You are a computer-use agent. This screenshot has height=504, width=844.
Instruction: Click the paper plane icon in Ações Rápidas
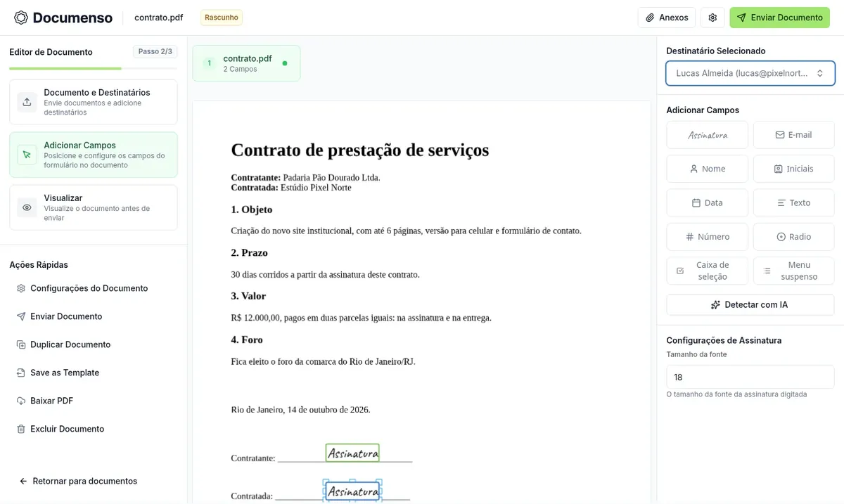[21, 316]
